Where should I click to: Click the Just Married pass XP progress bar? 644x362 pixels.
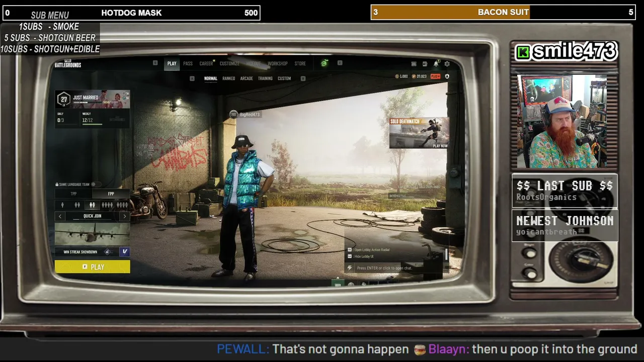point(88,102)
